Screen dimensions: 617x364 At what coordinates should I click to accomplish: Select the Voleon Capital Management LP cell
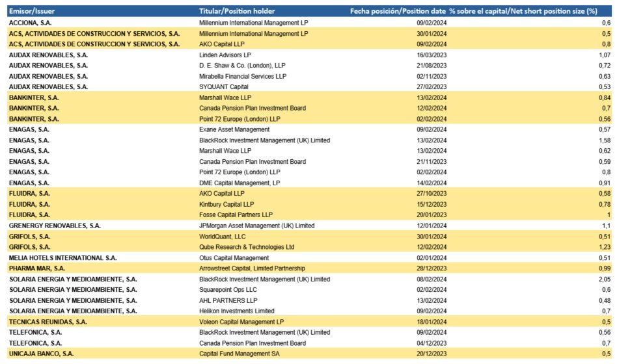click(x=241, y=322)
